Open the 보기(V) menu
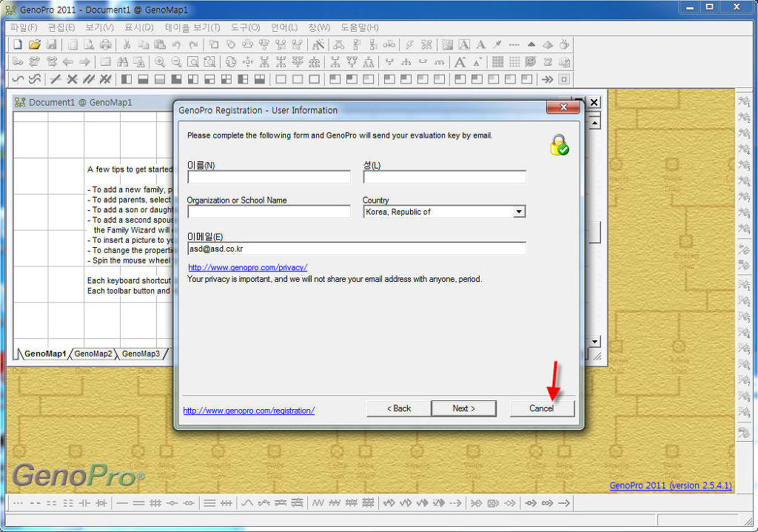 (x=99, y=27)
